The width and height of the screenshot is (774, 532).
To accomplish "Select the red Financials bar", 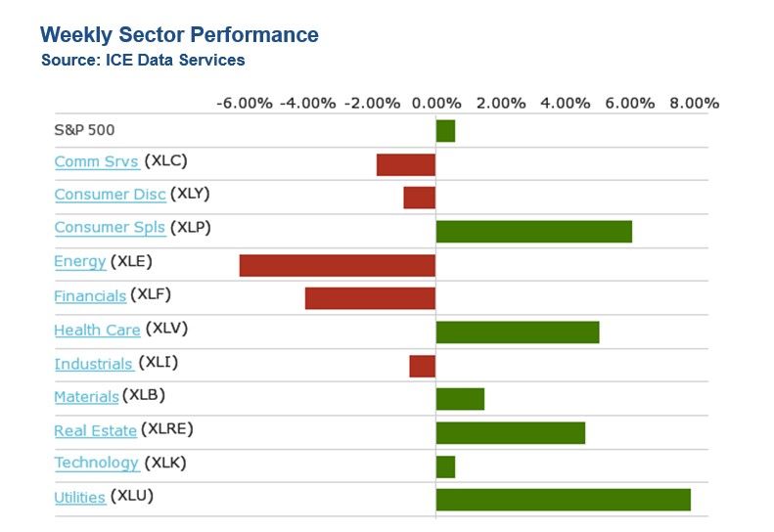I will click(370, 298).
